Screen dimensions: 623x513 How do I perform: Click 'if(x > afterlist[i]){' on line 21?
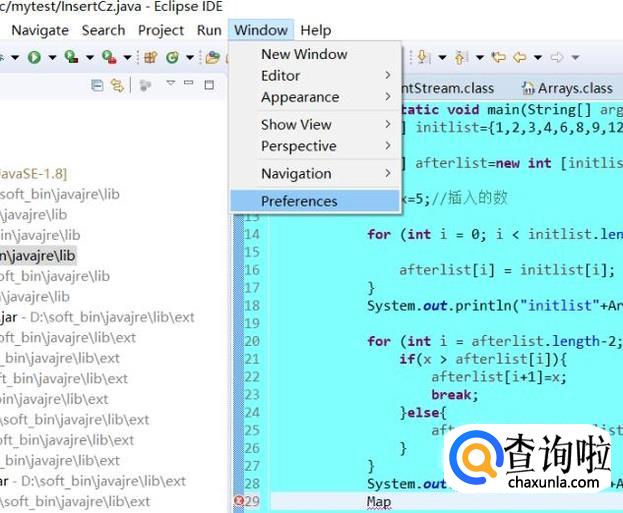click(x=483, y=359)
